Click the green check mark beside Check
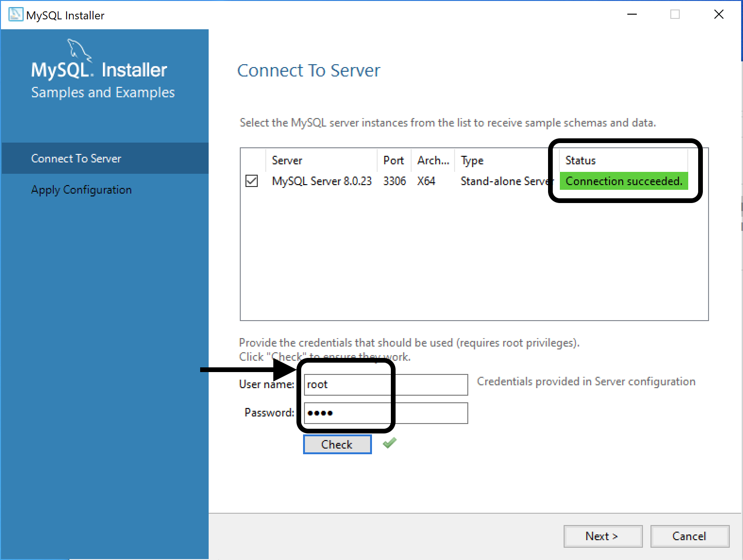The height and width of the screenshot is (560, 743). [x=389, y=443]
